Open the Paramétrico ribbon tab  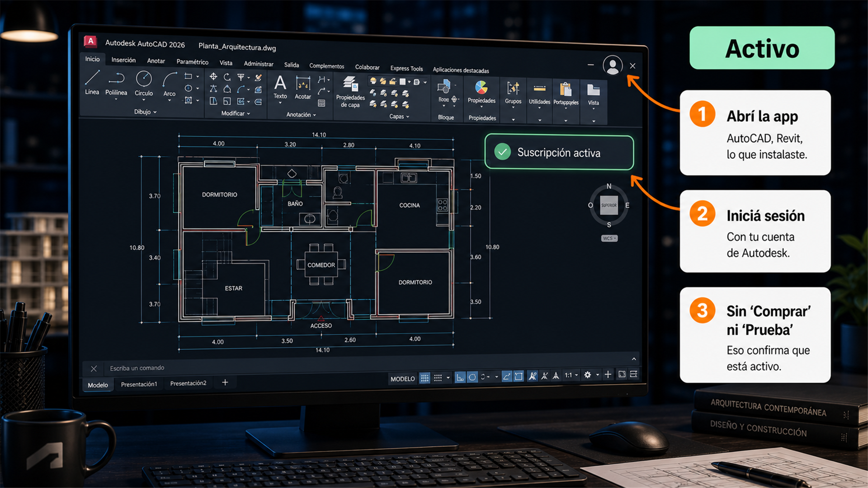point(192,62)
